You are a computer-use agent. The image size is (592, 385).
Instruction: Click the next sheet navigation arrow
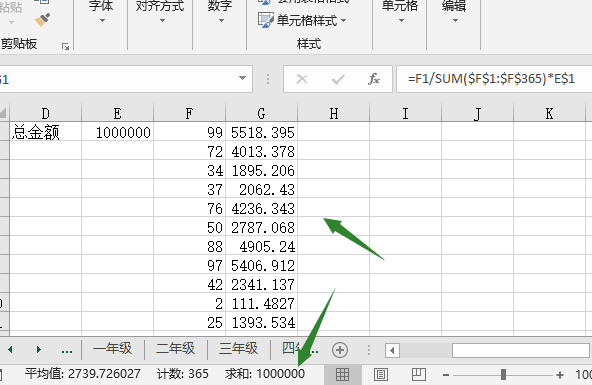38,350
